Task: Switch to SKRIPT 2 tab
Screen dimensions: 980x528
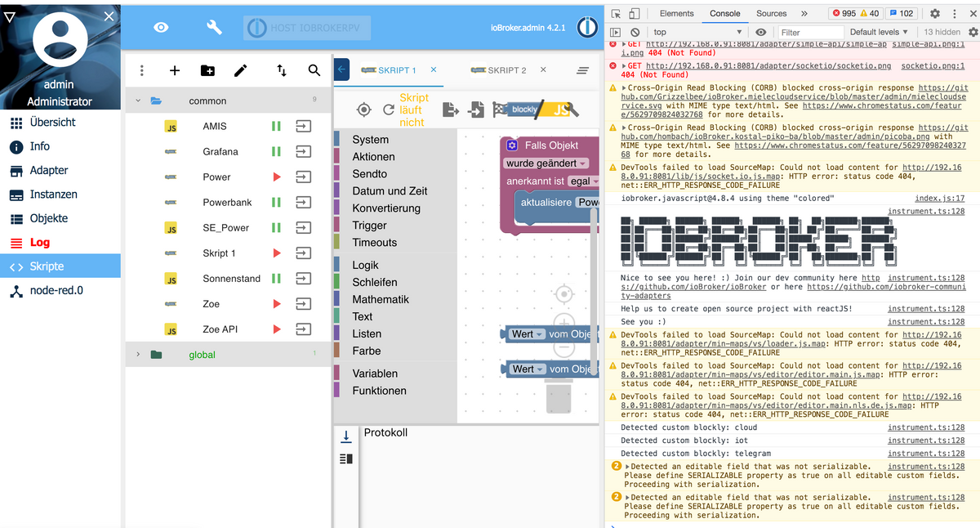Action: (x=499, y=71)
